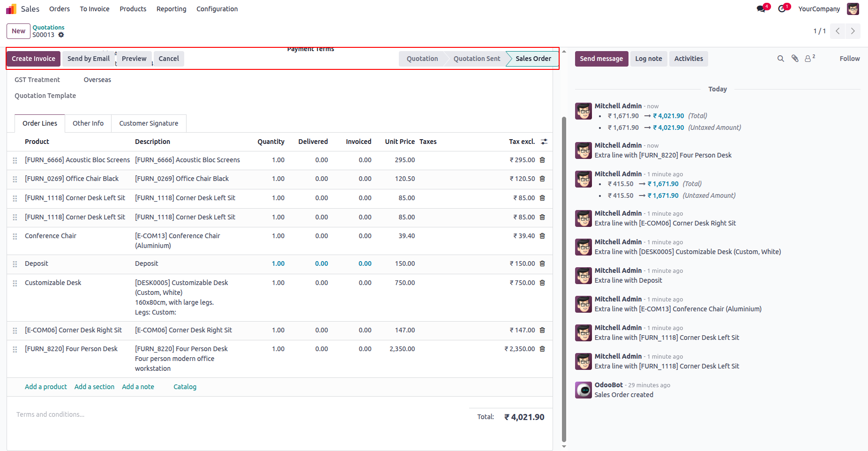Open the conversations message icon
The height and width of the screenshot is (451, 868).
[x=761, y=9]
